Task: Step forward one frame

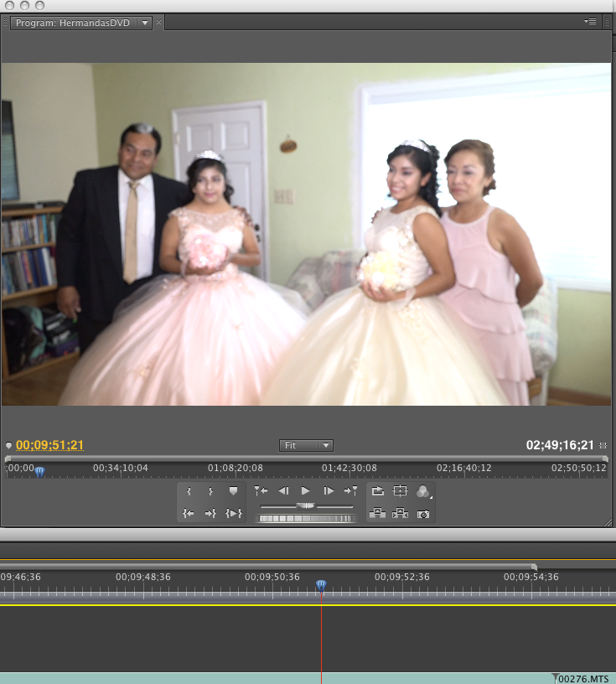Action: point(329,490)
